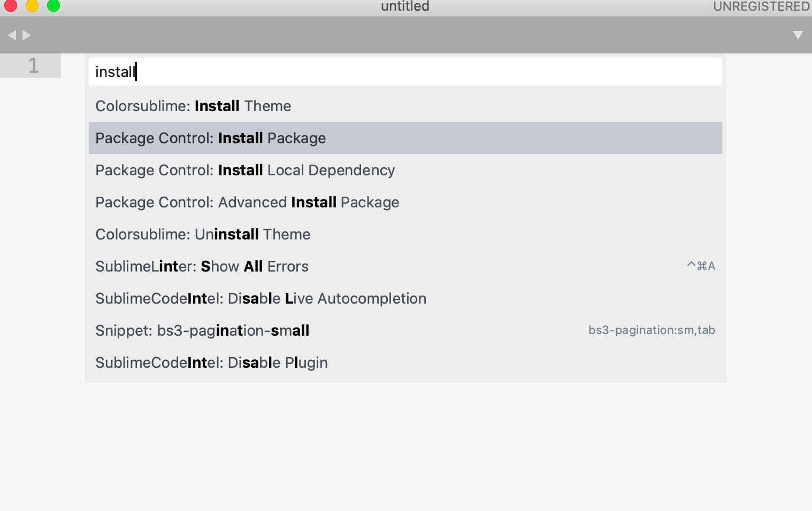Run SublimeLinter: Show All Errors

tap(405, 266)
